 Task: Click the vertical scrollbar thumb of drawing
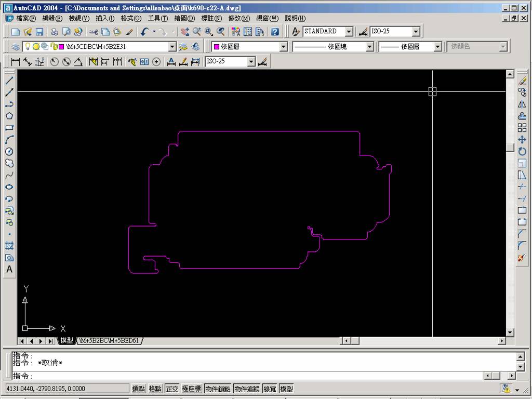(x=510, y=148)
